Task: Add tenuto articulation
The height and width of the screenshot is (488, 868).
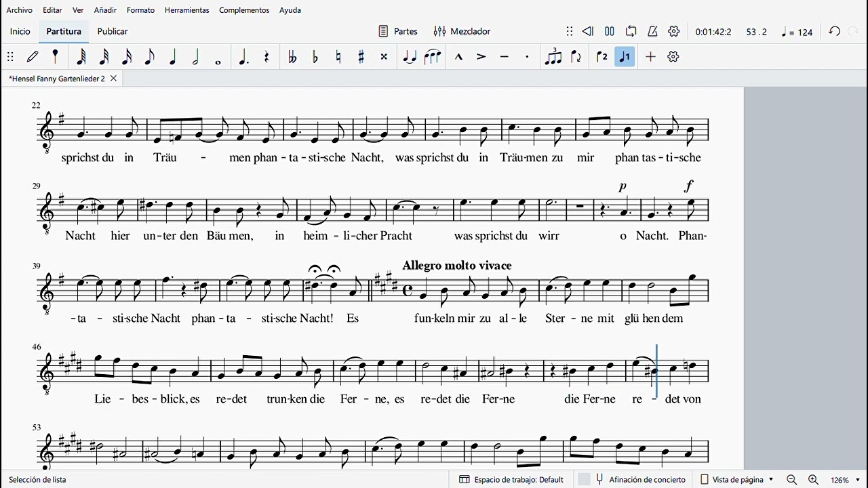Action: tap(504, 57)
